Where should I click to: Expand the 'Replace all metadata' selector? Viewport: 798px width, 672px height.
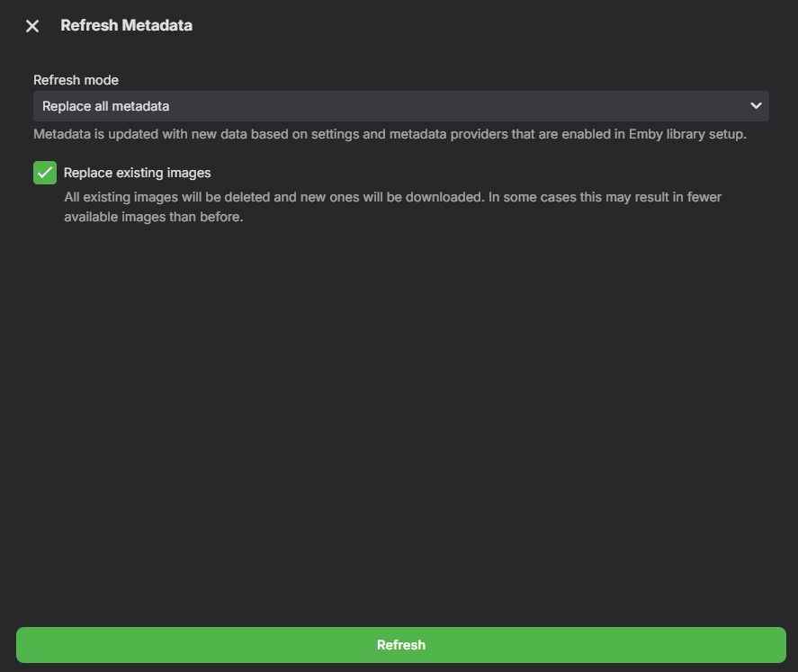pos(400,106)
